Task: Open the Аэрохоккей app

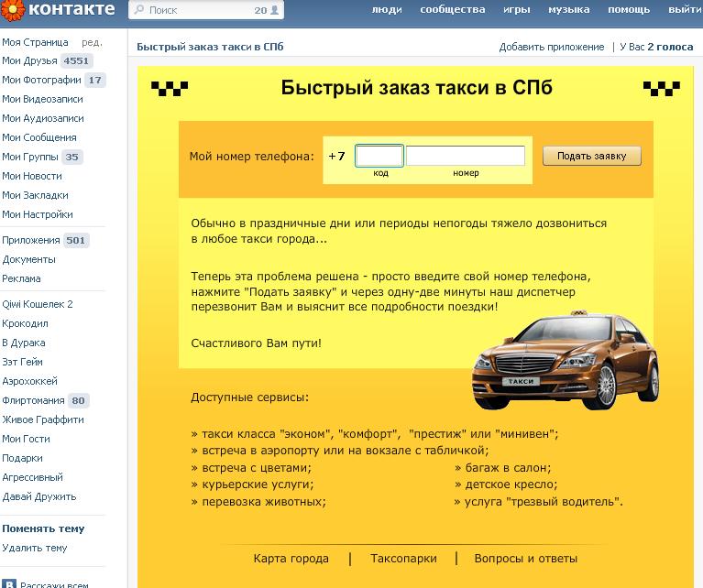Action: pos(29,381)
